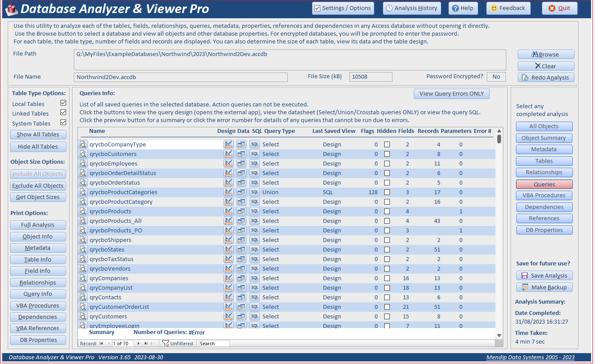
Task: Open datasheet of qrycboProducts_All
Action: (241, 221)
